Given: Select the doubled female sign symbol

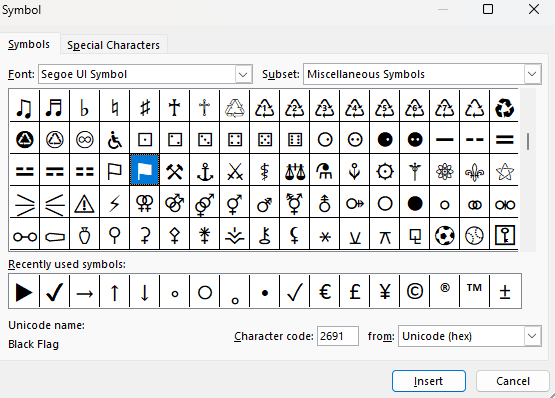Looking at the screenshot, I should [x=144, y=203].
